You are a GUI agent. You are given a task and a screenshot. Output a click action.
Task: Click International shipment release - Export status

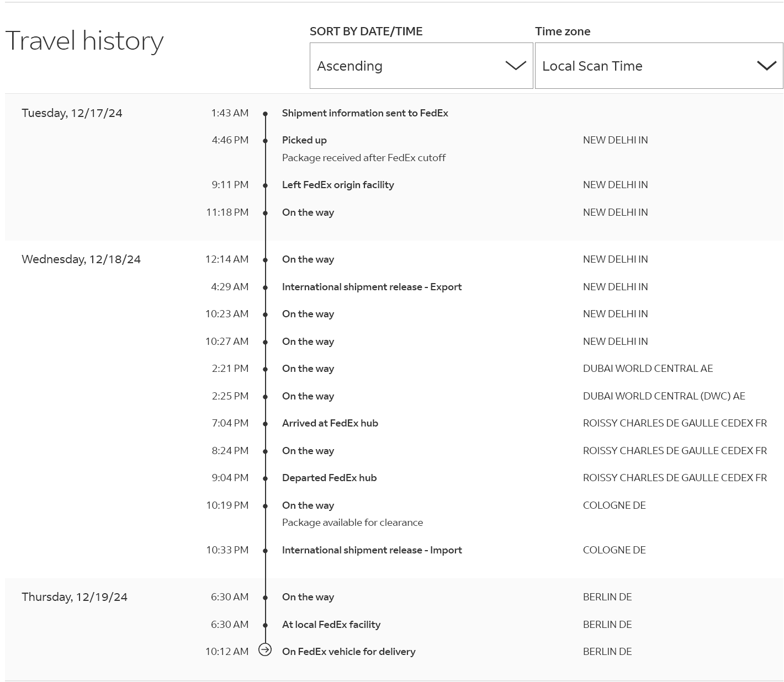(x=372, y=287)
